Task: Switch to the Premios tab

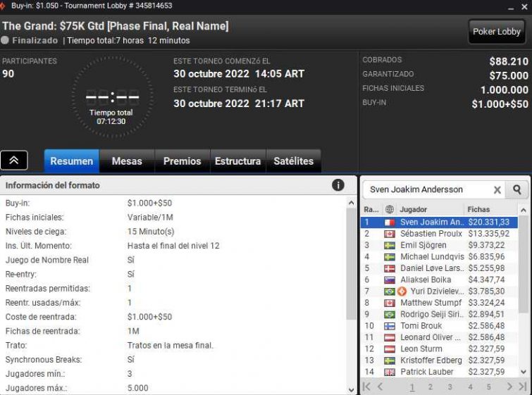Action: pos(183,161)
